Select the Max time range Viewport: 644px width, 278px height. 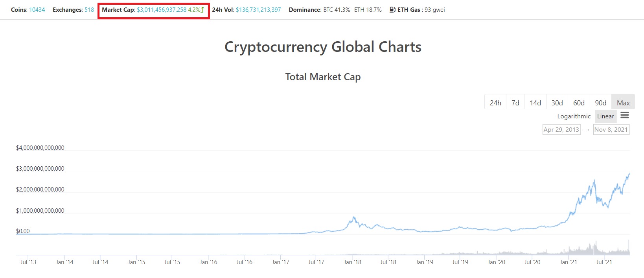623,102
